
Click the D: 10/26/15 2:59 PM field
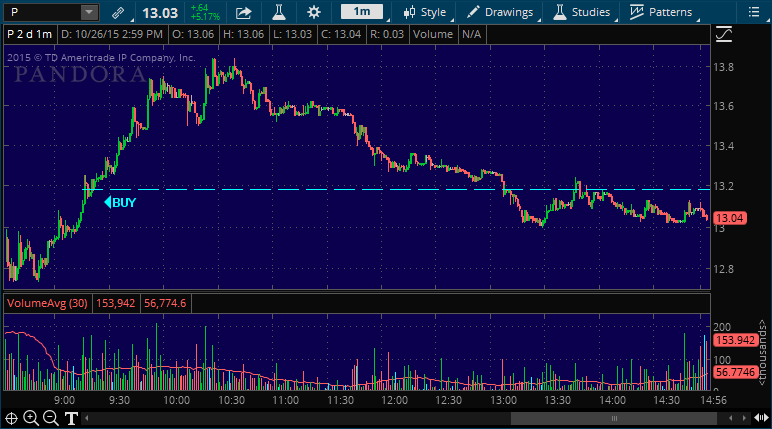point(112,34)
